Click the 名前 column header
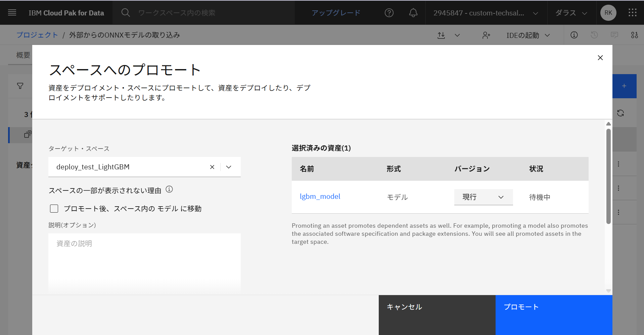Viewport: 644px width, 335px height. click(x=307, y=169)
